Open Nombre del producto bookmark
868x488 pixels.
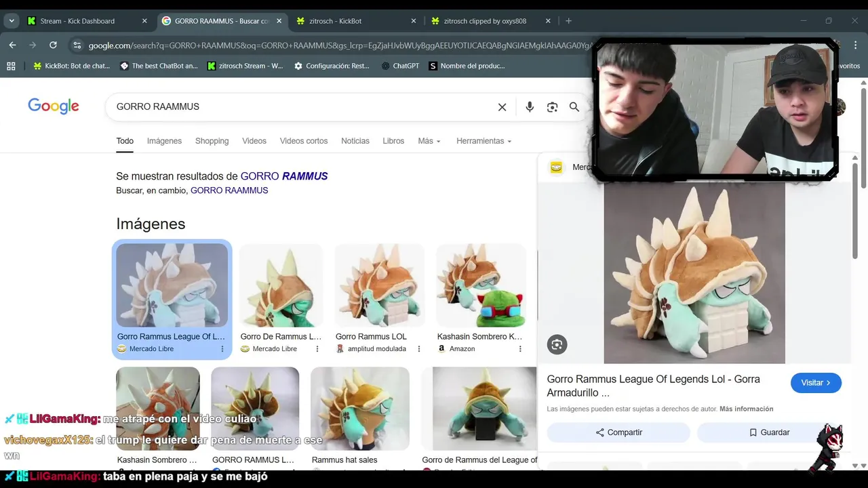(467, 66)
